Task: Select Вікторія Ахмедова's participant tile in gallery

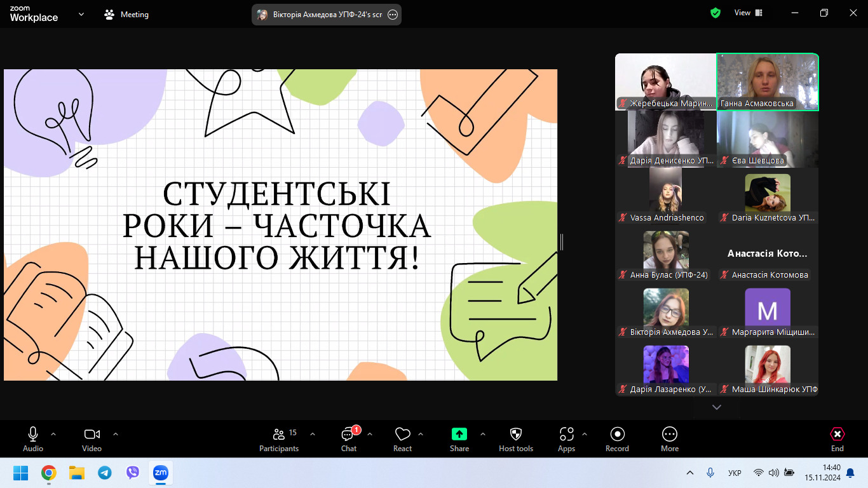Action: (666, 311)
